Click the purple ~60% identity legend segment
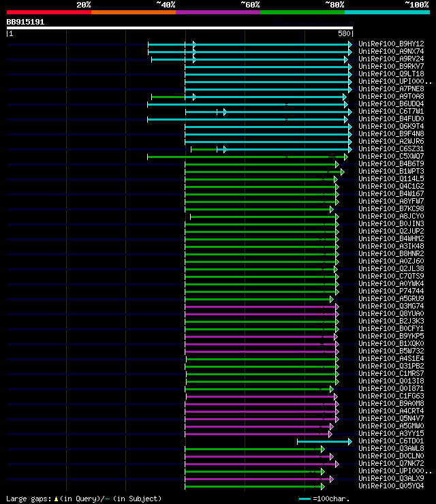Viewport: 436px width, 504px height. [x=218, y=12]
